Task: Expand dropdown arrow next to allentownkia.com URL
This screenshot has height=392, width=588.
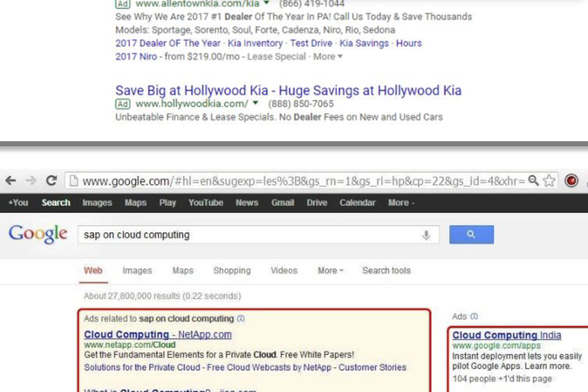Action: (x=266, y=3)
